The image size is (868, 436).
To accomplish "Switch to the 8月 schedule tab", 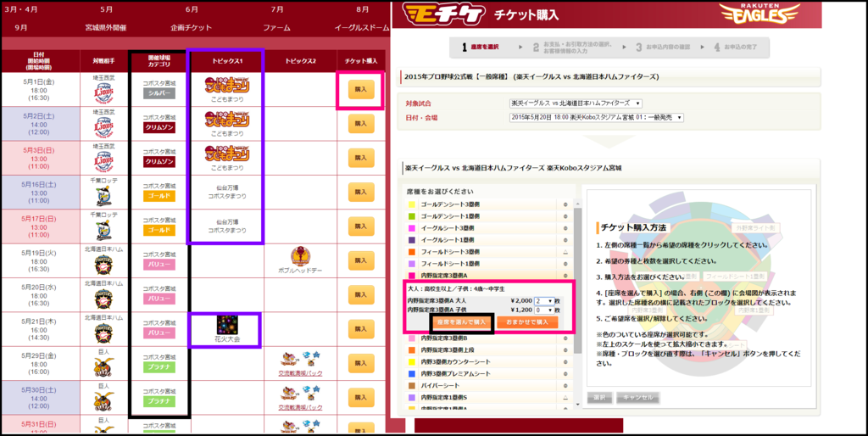I will click(362, 9).
